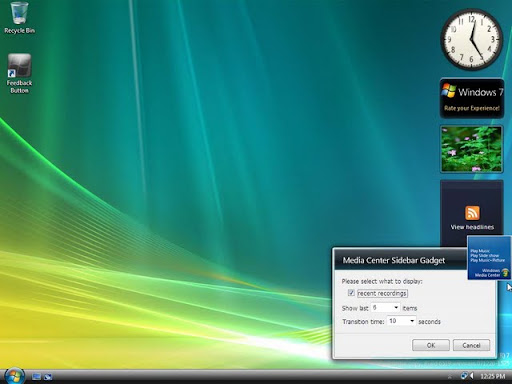The image size is (512, 384).
Task: Click the volume speaker tray icon
Action: [472, 376]
